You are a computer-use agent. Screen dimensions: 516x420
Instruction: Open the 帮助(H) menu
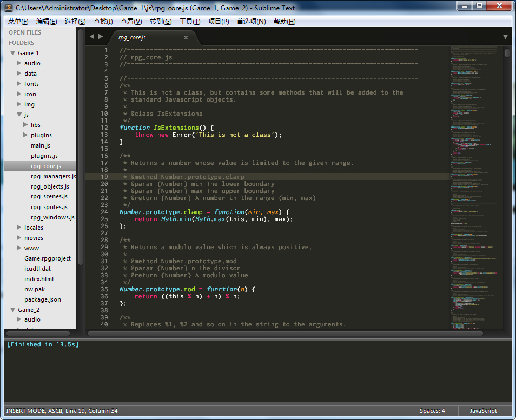tap(285, 22)
